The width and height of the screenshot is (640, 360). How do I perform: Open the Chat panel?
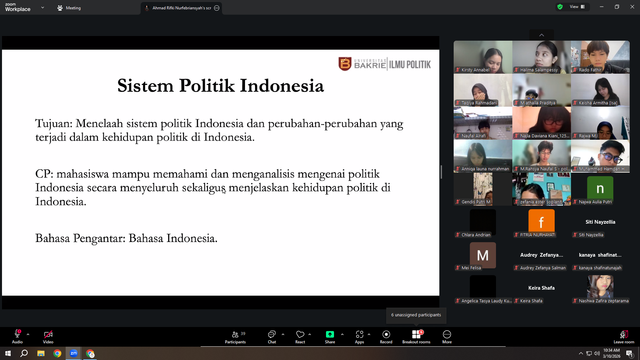click(x=272, y=336)
